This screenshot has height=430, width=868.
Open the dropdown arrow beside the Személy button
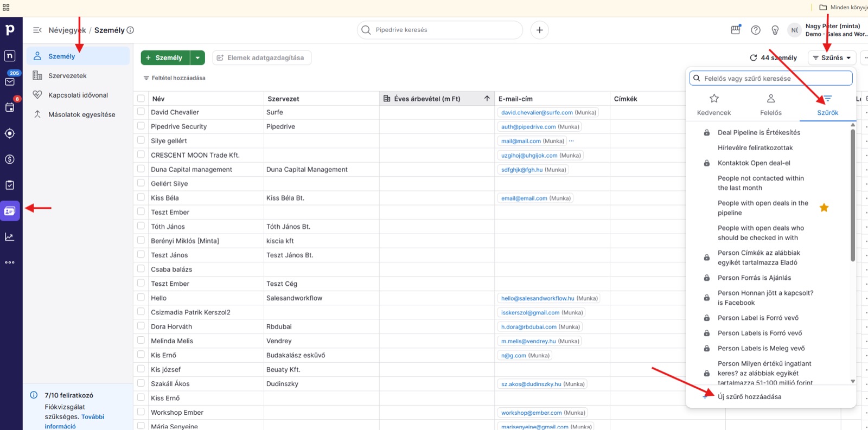[197, 57]
